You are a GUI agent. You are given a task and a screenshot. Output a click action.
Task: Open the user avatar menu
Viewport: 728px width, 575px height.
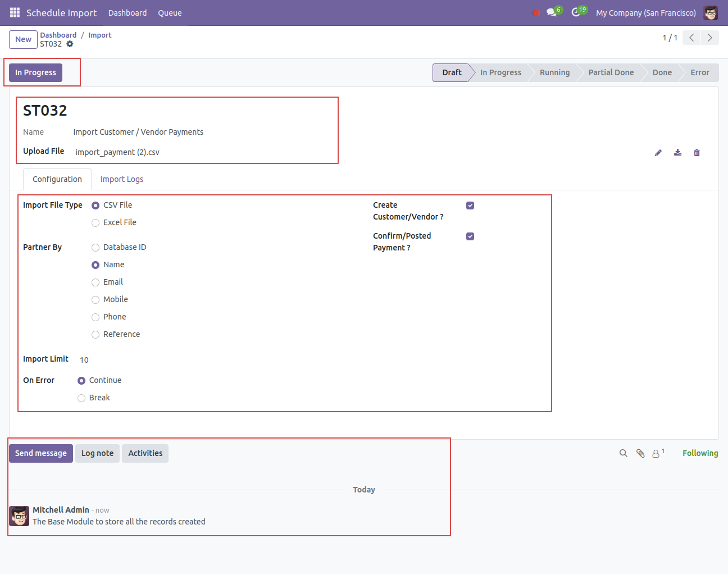tap(711, 13)
